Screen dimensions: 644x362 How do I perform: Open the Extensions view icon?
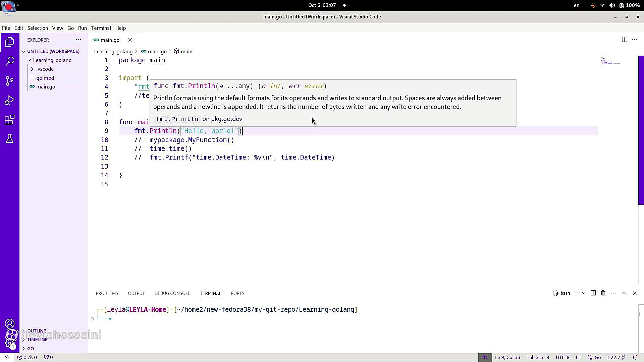click(10, 120)
